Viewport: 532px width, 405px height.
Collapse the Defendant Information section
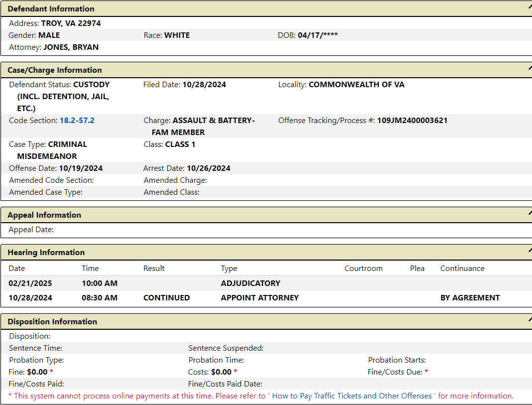click(x=530, y=7)
